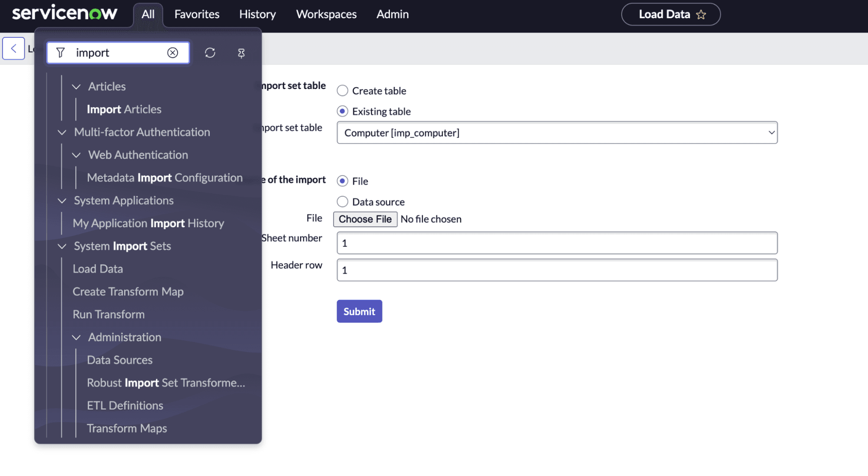Star Load Data as a favorite
Viewport: 868px width, 476px height.
pos(701,14)
